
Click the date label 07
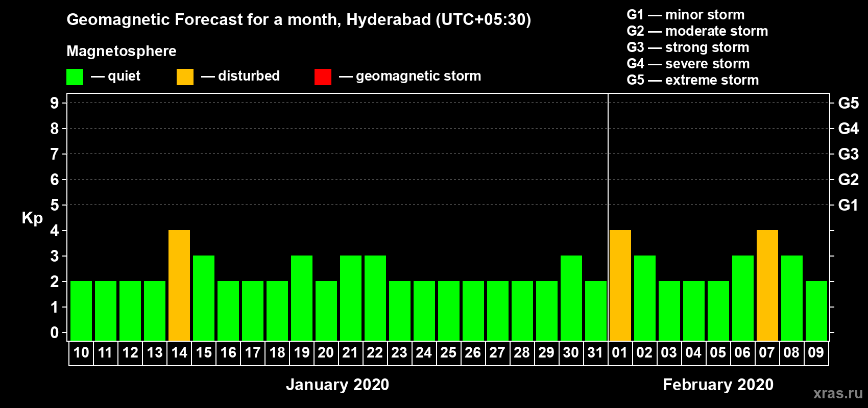767,352
